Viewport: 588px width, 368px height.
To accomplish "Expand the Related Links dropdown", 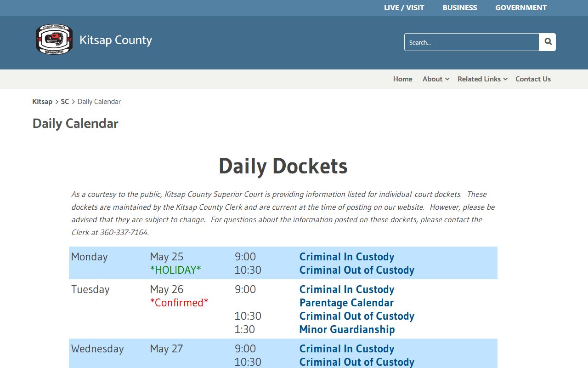I will pyautogui.click(x=482, y=79).
